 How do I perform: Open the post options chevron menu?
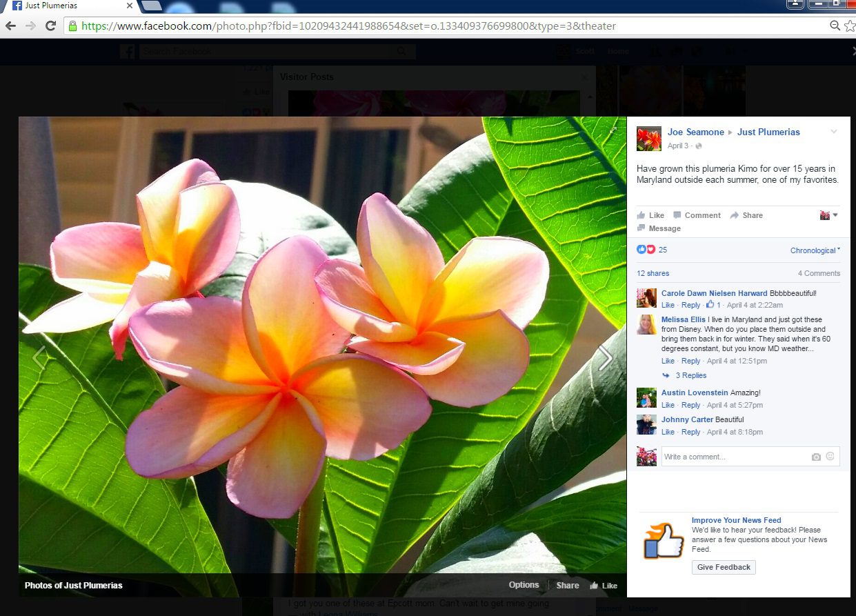(834, 132)
